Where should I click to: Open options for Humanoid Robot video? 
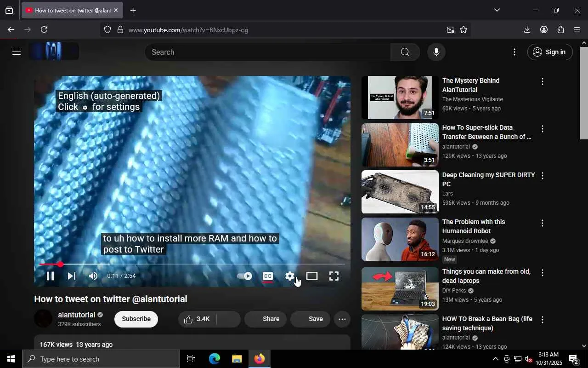coord(543,223)
